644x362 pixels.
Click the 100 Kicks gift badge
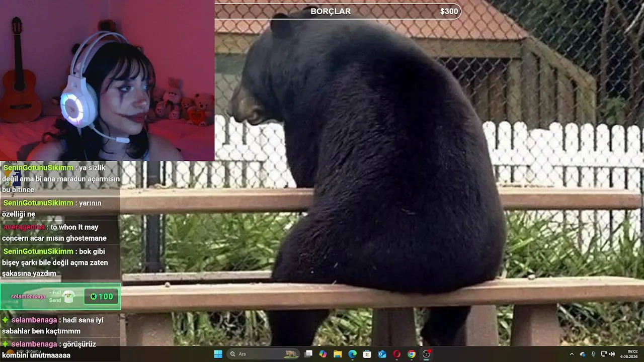tap(101, 297)
